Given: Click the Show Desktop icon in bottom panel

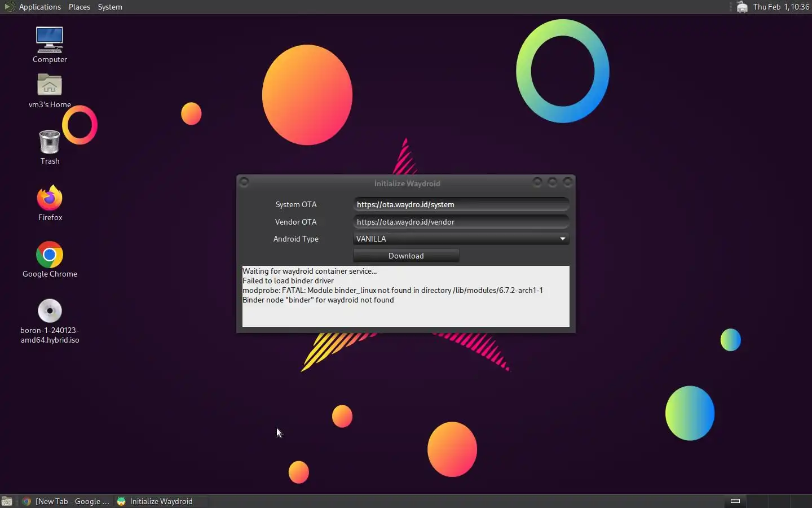Looking at the screenshot, I should [x=7, y=501].
